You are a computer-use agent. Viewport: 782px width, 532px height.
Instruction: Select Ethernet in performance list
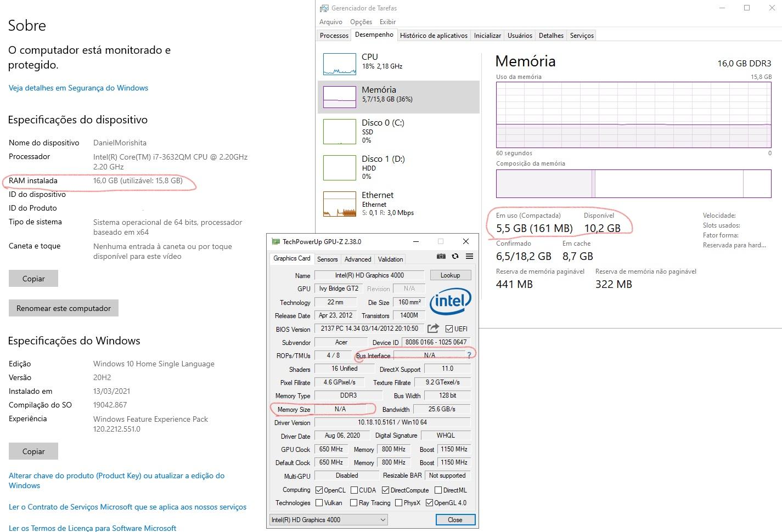(398, 203)
